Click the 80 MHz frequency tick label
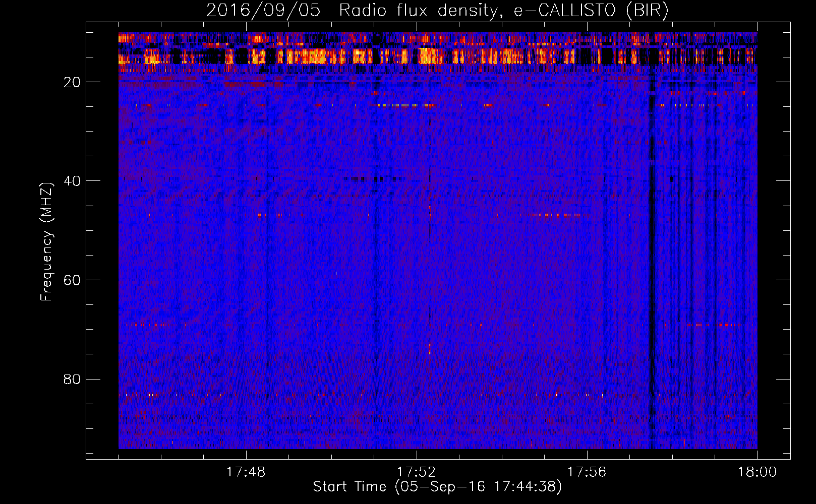Screen dimensions: 816x504 tap(73, 379)
